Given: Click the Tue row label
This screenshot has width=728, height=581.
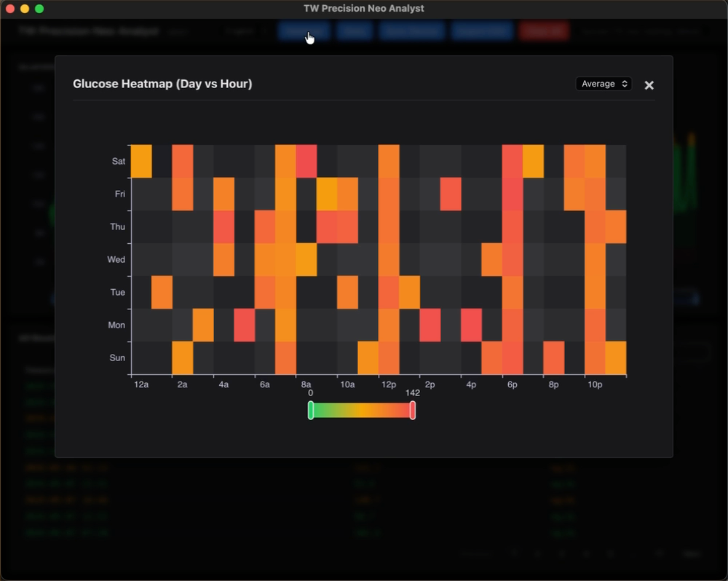Looking at the screenshot, I should pos(117,292).
